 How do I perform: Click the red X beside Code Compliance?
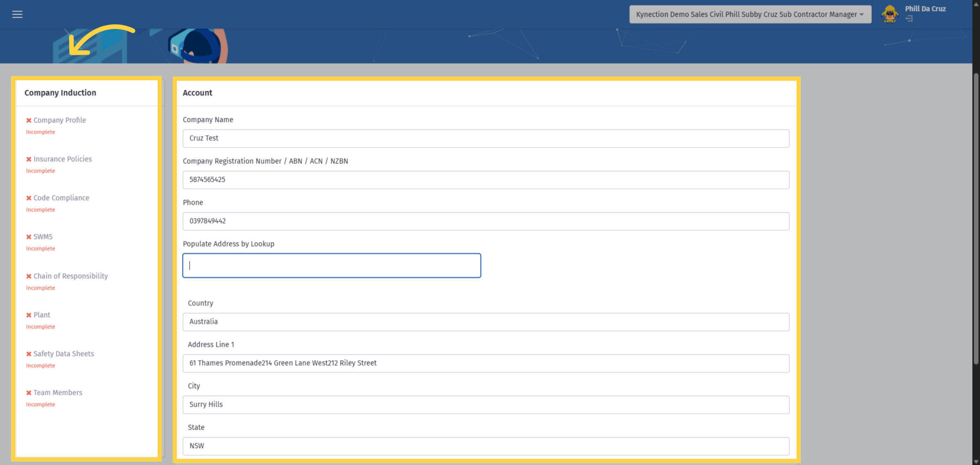[29, 198]
